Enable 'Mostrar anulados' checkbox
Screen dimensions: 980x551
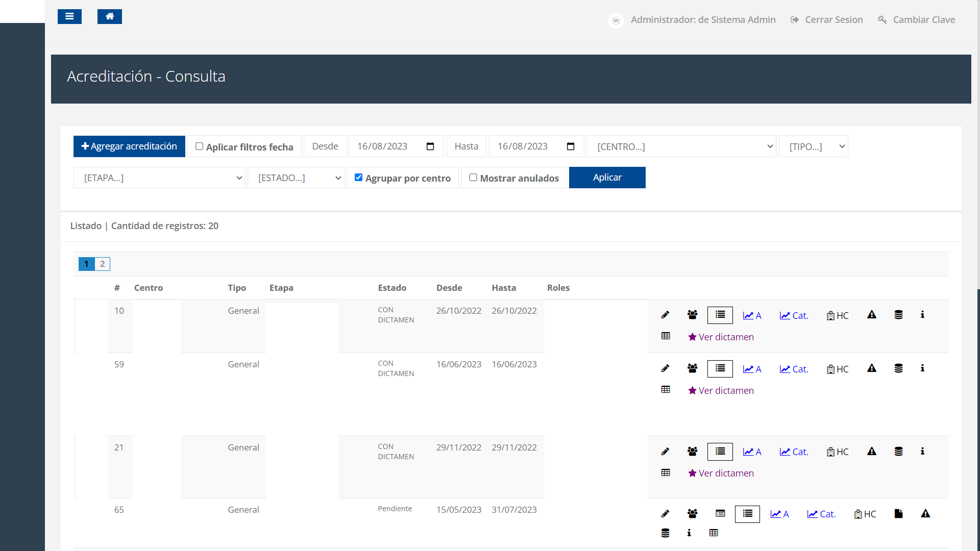(x=473, y=178)
